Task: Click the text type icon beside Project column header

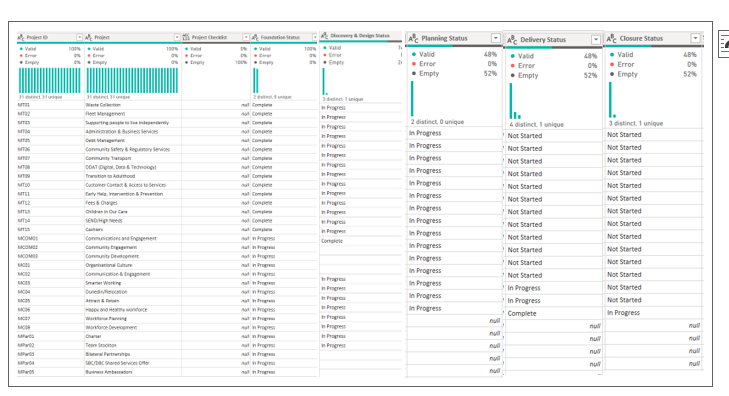Action: click(89, 37)
